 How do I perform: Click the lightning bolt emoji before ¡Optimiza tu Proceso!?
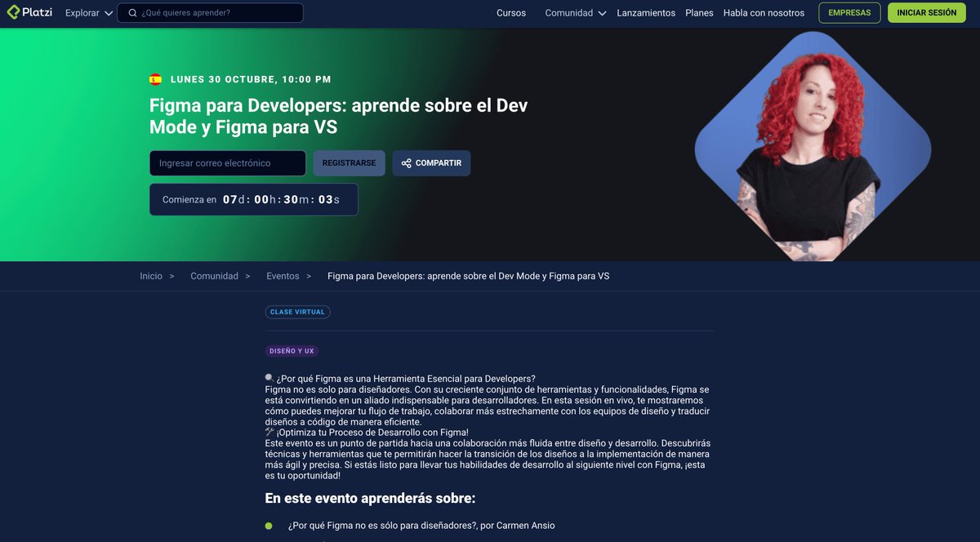268,432
